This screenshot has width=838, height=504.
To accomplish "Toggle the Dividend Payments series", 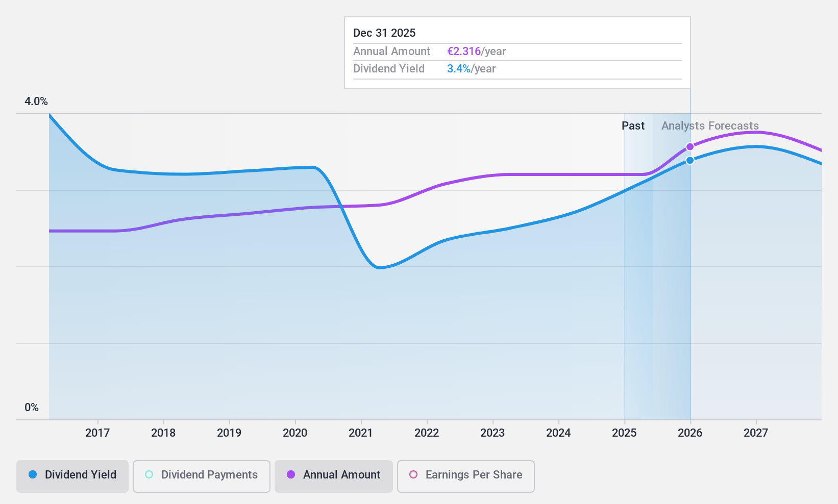I will [202, 476].
